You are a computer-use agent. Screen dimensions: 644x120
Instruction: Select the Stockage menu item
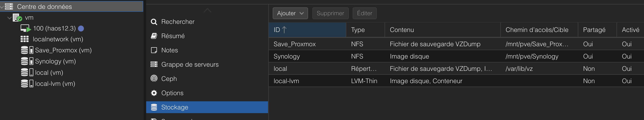coord(175,107)
